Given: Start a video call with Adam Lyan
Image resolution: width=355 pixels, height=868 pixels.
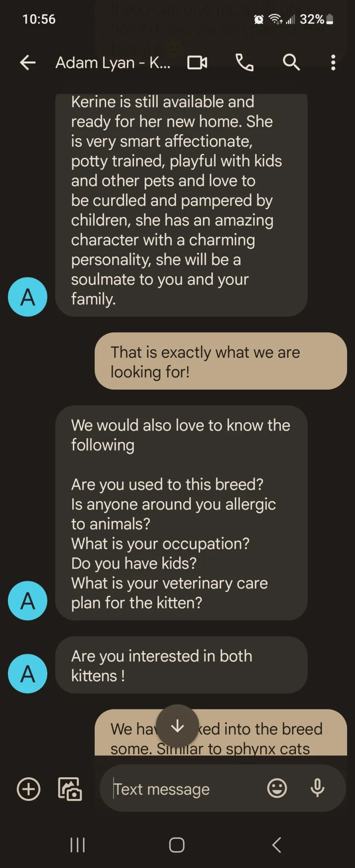Looking at the screenshot, I should pyautogui.click(x=197, y=62).
